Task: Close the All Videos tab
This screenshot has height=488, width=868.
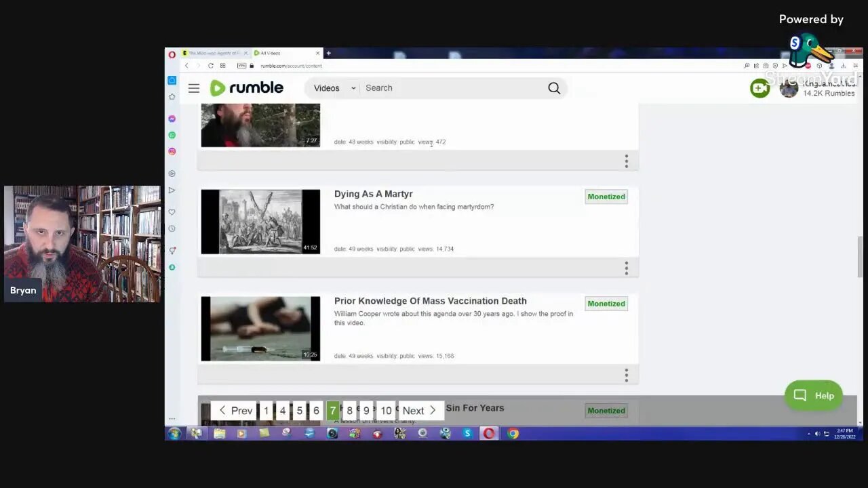Action: coord(317,53)
